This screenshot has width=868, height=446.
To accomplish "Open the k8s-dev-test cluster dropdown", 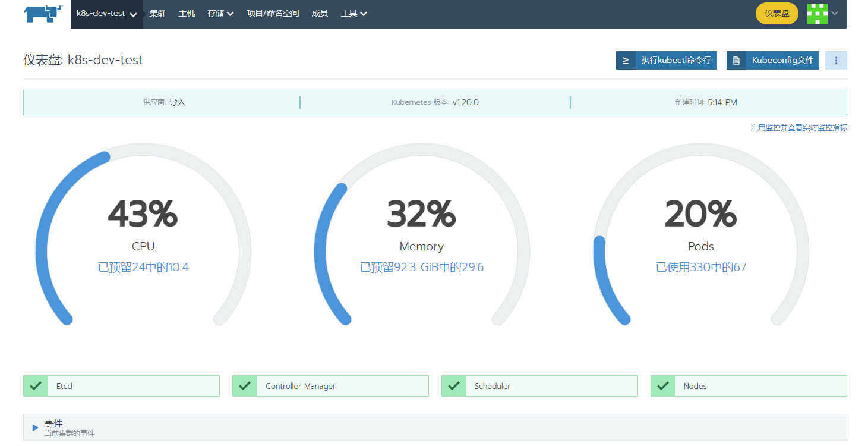I will click(106, 14).
